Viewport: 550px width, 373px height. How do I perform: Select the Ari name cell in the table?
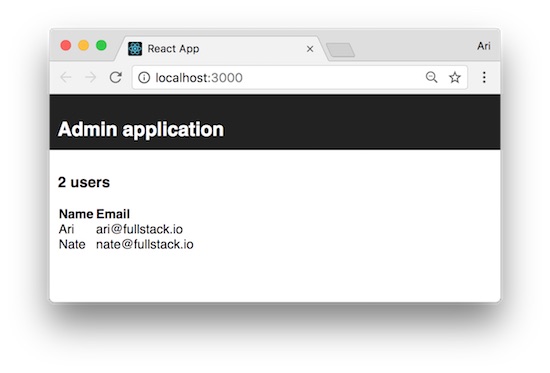point(66,229)
